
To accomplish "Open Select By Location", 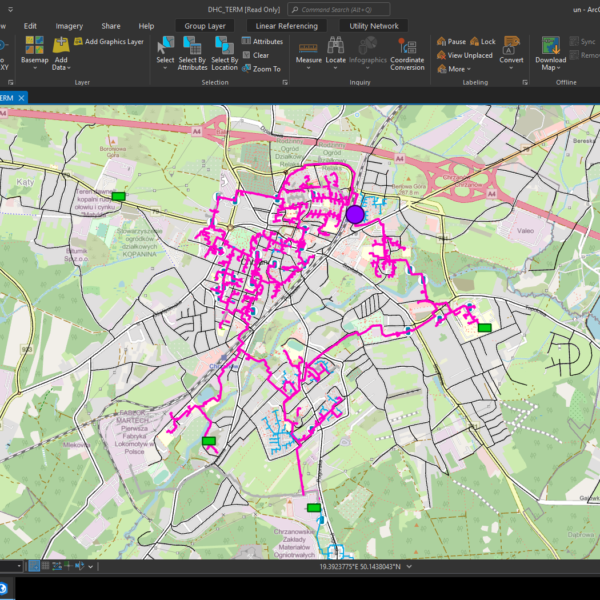I will tap(225, 50).
